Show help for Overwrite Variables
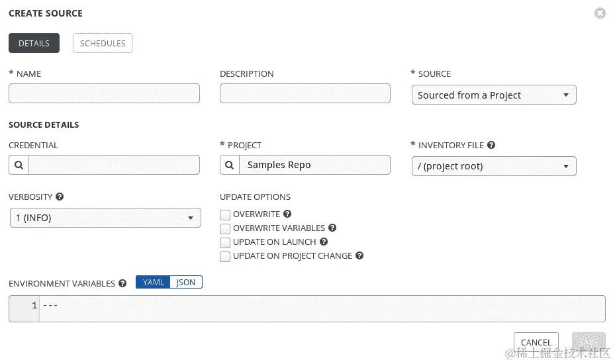 coord(332,228)
